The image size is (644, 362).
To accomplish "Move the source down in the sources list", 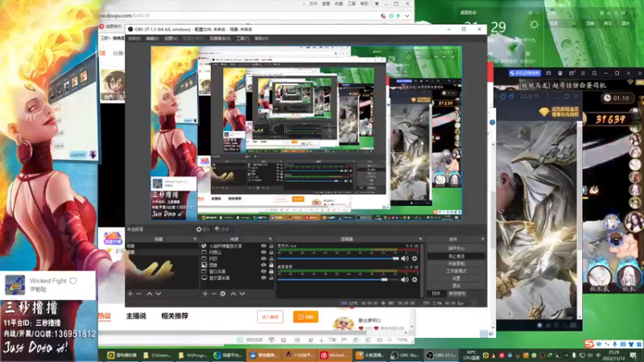I will (242, 294).
